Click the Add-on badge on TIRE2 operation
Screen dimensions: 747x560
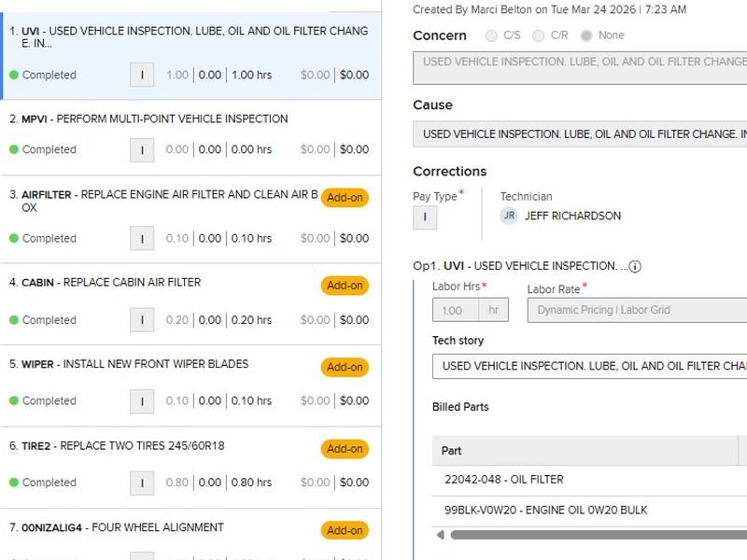click(x=345, y=449)
